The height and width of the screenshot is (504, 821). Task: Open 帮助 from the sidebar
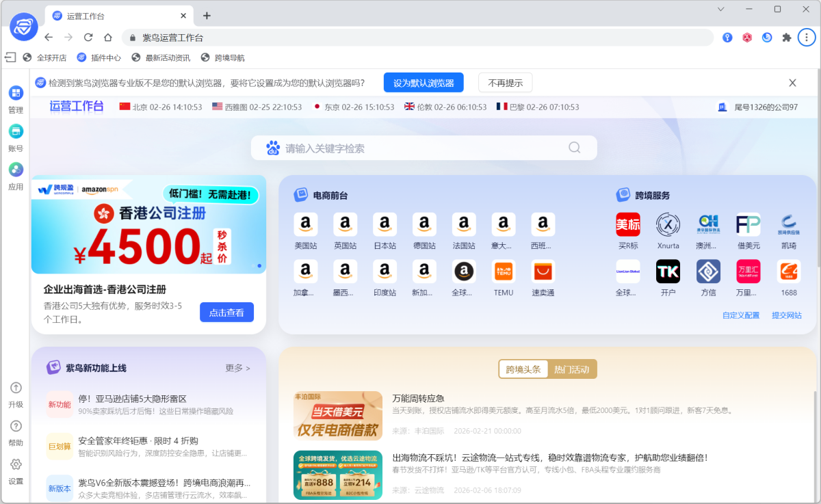click(x=15, y=433)
